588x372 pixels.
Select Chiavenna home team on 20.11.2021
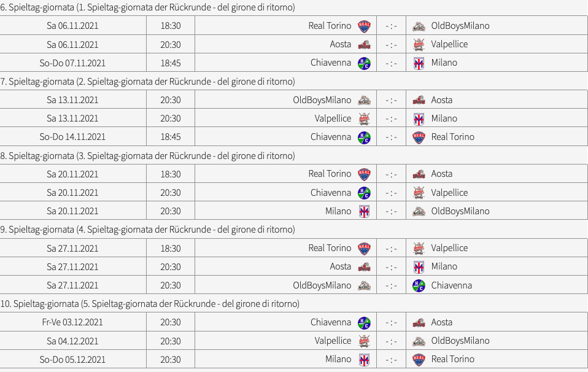point(331,193)
